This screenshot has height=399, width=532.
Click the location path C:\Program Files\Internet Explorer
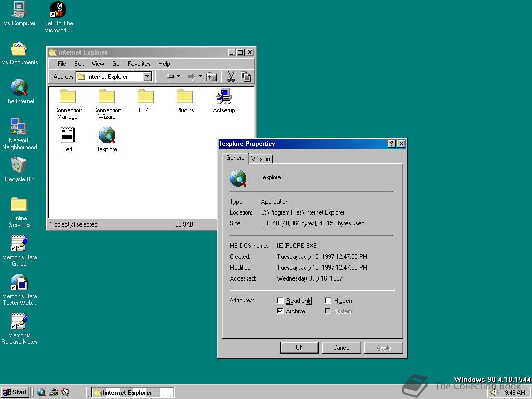(x=303, y=212)
